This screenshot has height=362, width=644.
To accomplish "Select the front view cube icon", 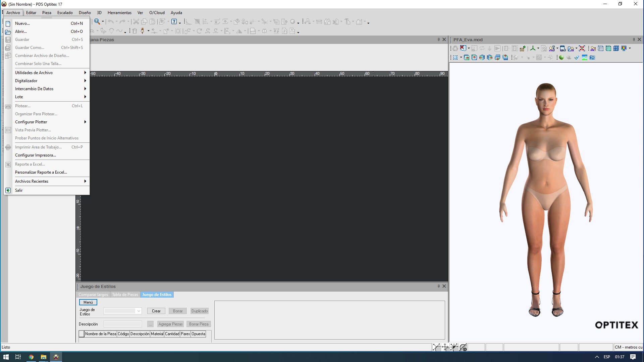I will click(467, 57).
